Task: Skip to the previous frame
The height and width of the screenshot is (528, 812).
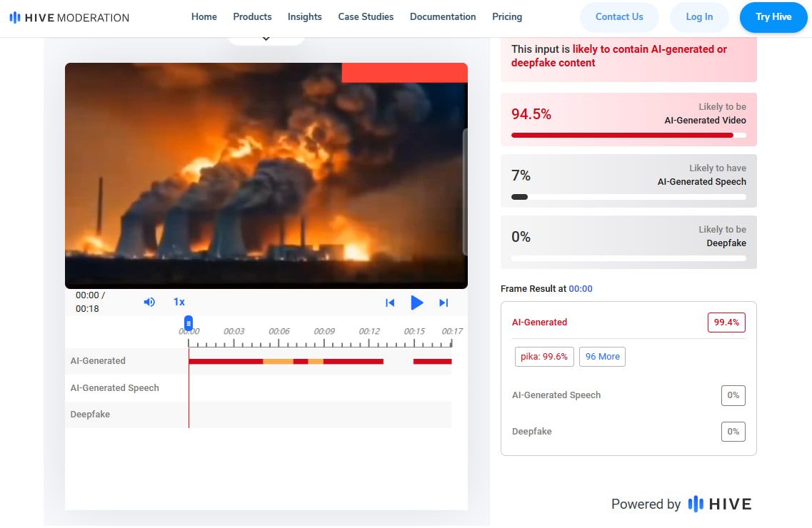Action: [x=390, y=303]
